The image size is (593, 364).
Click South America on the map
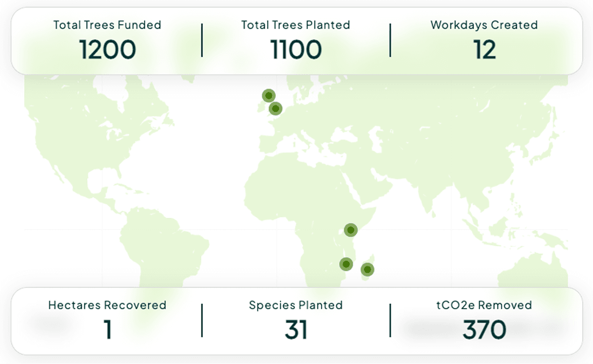coord(163,246)
